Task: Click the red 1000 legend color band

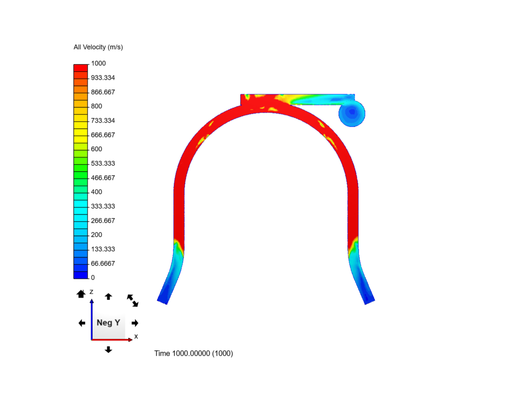Action: point(81,68)
